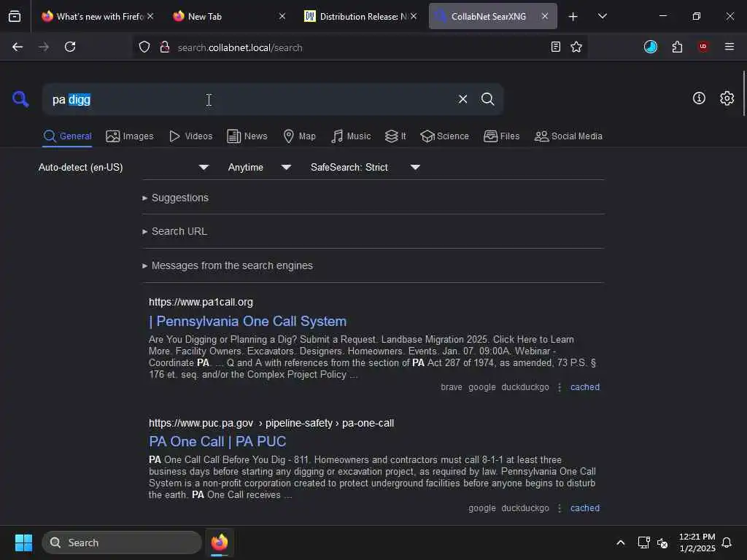
Task: Open tracking protection shield icon
Action: pos(144,47)
